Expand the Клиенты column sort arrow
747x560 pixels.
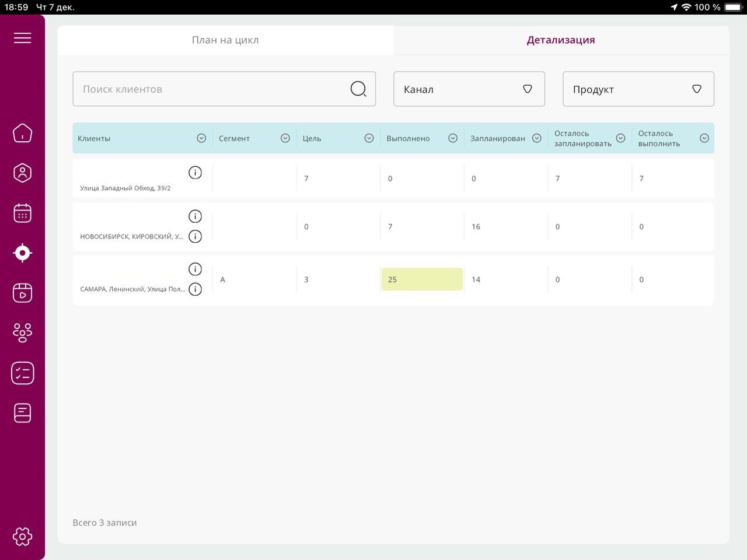(x=201, y=138)
